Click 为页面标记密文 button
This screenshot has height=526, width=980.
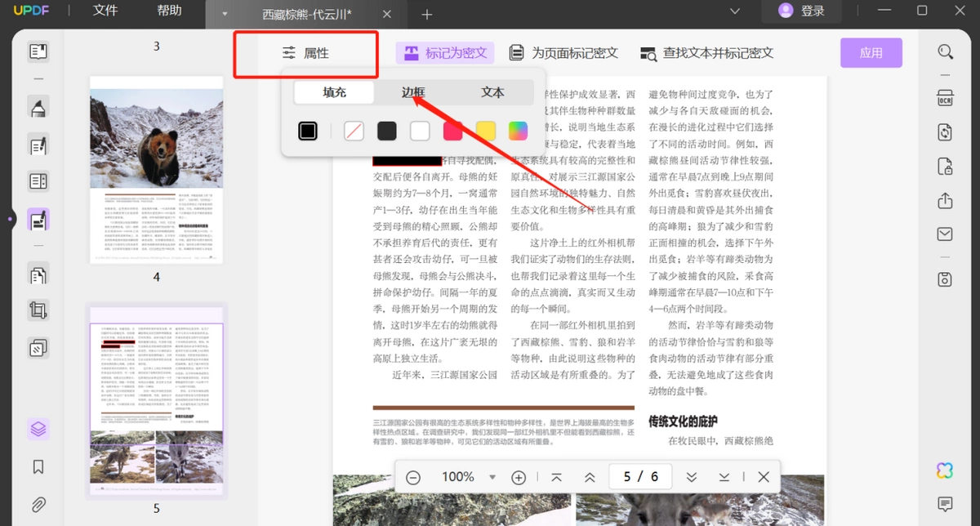pos(563,53)
